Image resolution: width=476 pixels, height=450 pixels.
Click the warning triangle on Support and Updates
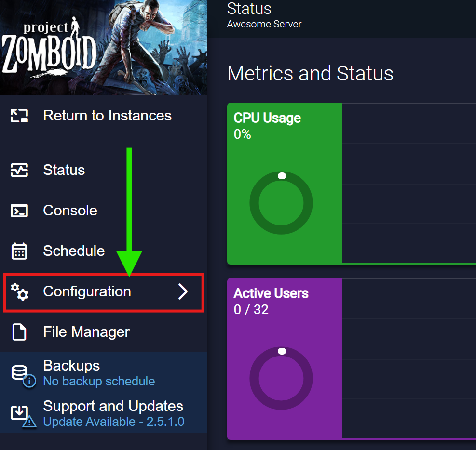click(29, 422)
